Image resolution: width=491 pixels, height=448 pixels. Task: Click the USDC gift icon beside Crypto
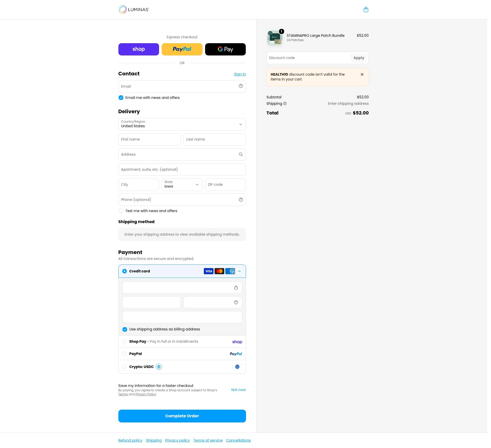(x=159, y=367)
